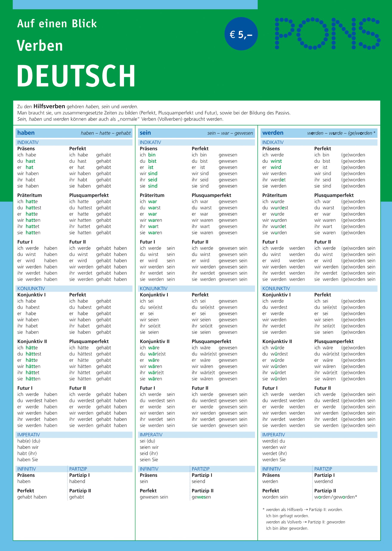Select the imperative 'hab(e) (du)'

29,441
